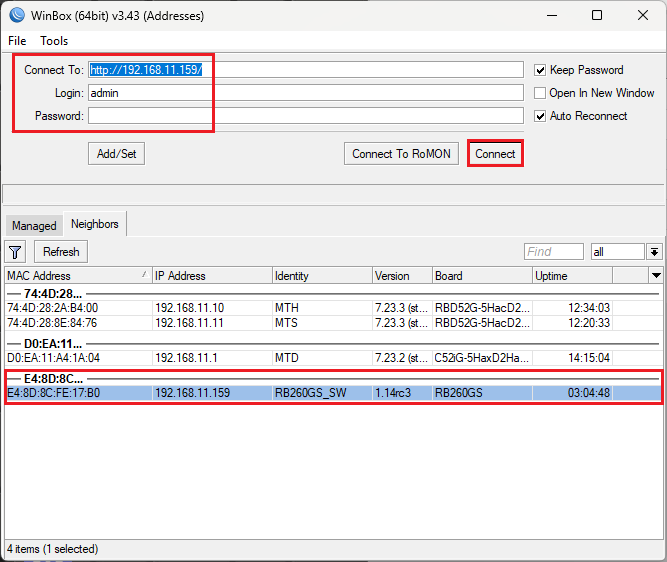This screenshot has height=562, width=667.
Task: Click IP address 192.168.11.159 in list
Action: (193, 393)
